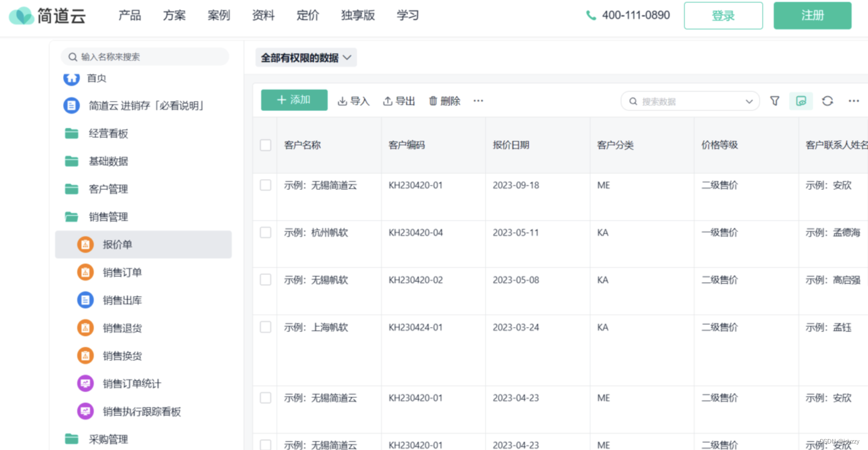Viewport: 868px width, 450px height.
Task: Open 销售订单统计 dashboard icon in sidebar
Action: pyautogui.click(x=85, y=384)
